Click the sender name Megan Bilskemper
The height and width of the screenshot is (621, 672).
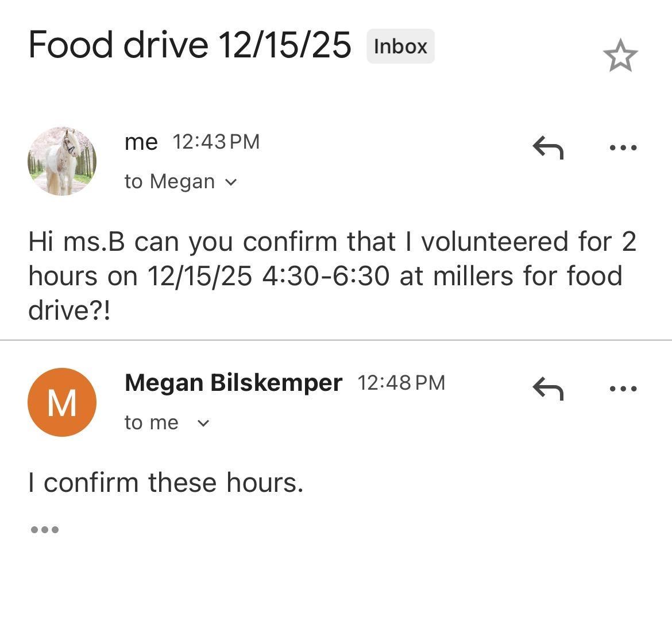pos(233,382)
